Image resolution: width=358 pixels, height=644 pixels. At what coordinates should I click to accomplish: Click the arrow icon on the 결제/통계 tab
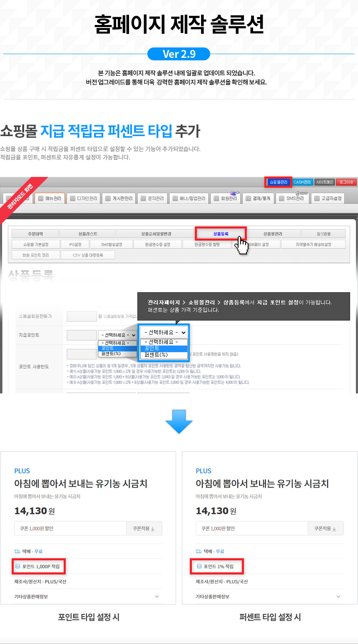tap(248, 199)
